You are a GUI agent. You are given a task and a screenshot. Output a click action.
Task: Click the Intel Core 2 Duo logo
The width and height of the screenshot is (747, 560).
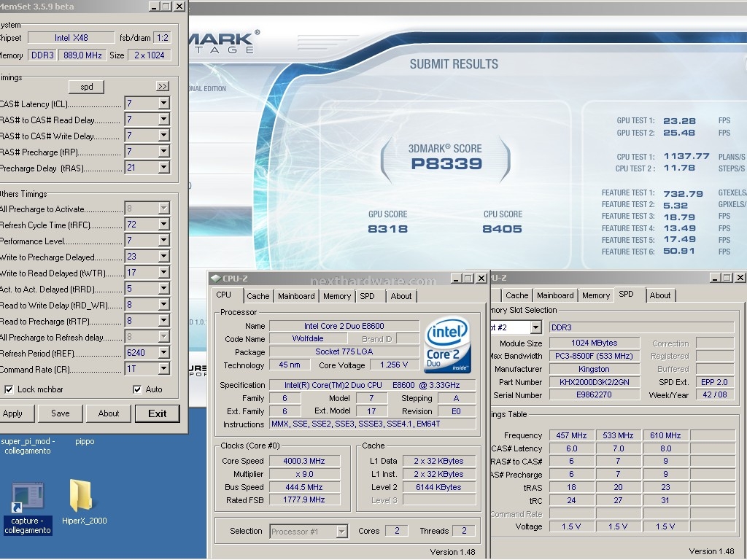click(447, 345)
